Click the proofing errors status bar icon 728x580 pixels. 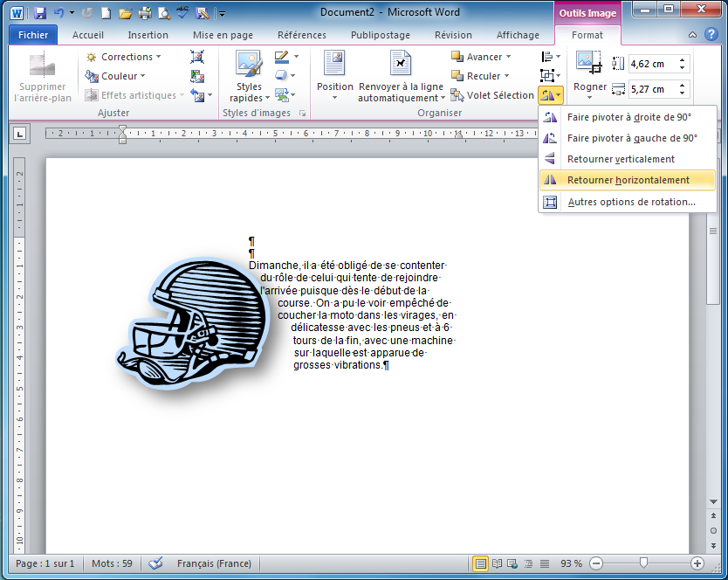pos(155,563)
